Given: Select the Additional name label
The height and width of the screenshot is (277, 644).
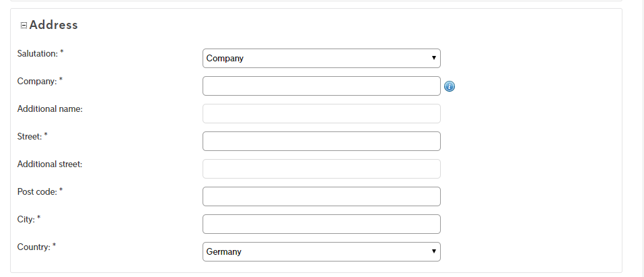Looking at the screenshot, I should [x=50, y=109].
